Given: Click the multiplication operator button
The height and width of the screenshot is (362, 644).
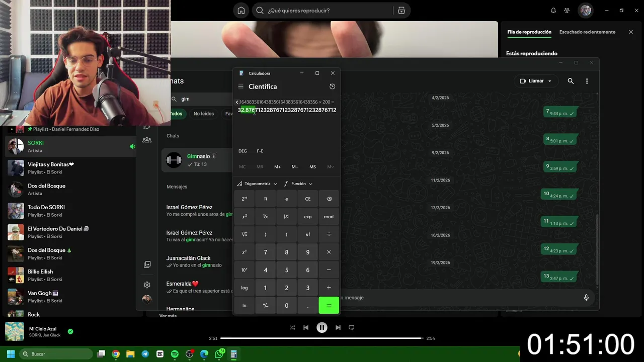Looking at the screenshot, I should tap(329, 252).
